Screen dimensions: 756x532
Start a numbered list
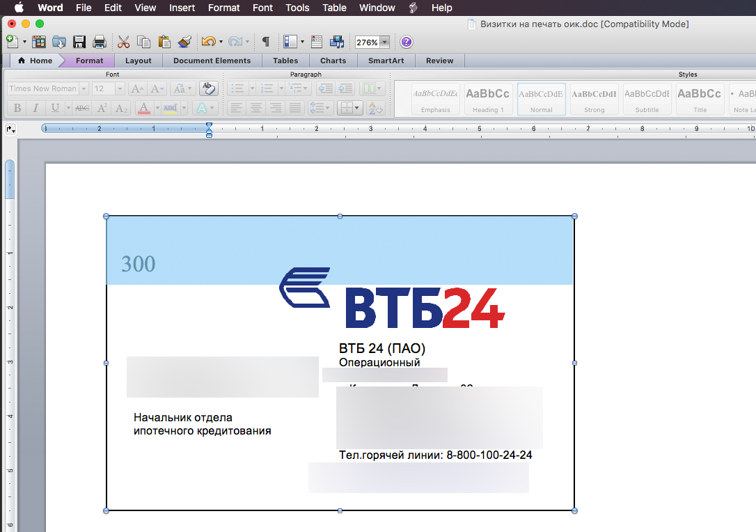click(x=267, y=88)
